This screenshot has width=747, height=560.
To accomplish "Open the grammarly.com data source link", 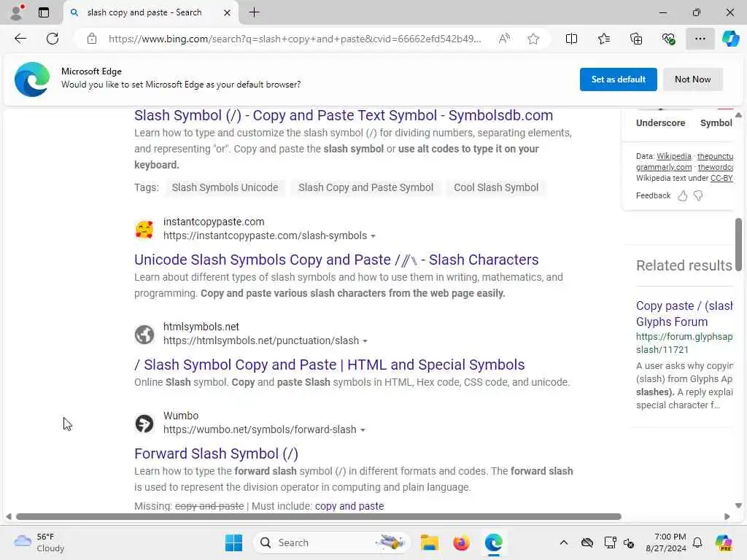I will click(x=664, y=167).
